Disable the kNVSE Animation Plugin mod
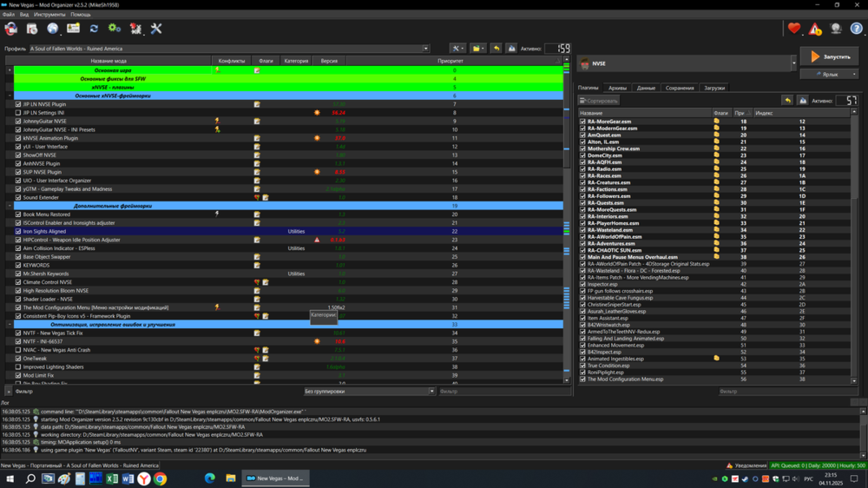868x488 pixels. pyautogui.click(x=18, y=138)
